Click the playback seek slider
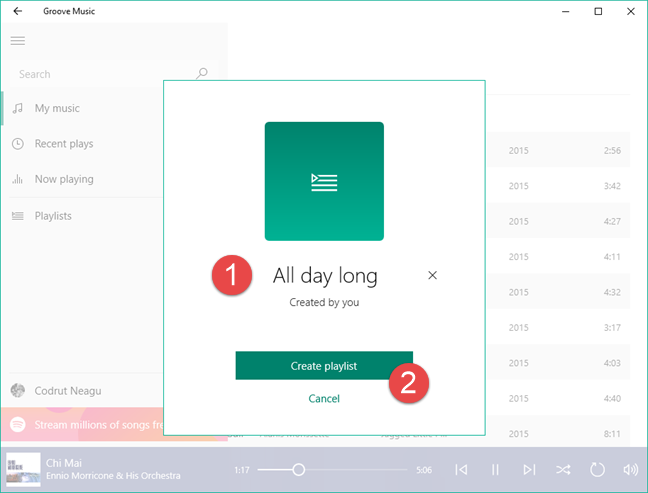Image resolution: width=648 pixels, height=493 pixels. [332, 470]
